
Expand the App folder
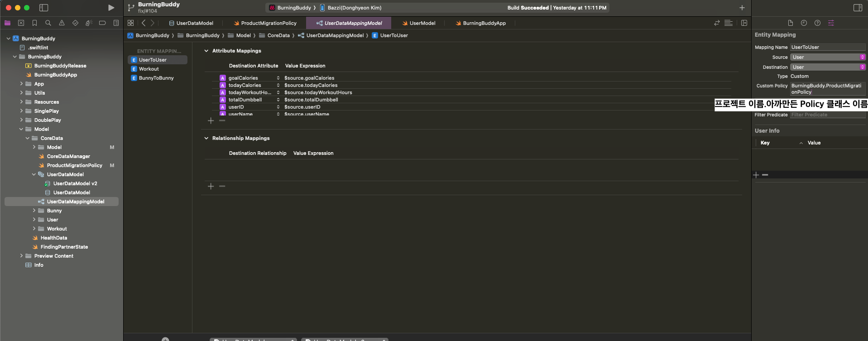pyautogui.click(x=21, y=84)
